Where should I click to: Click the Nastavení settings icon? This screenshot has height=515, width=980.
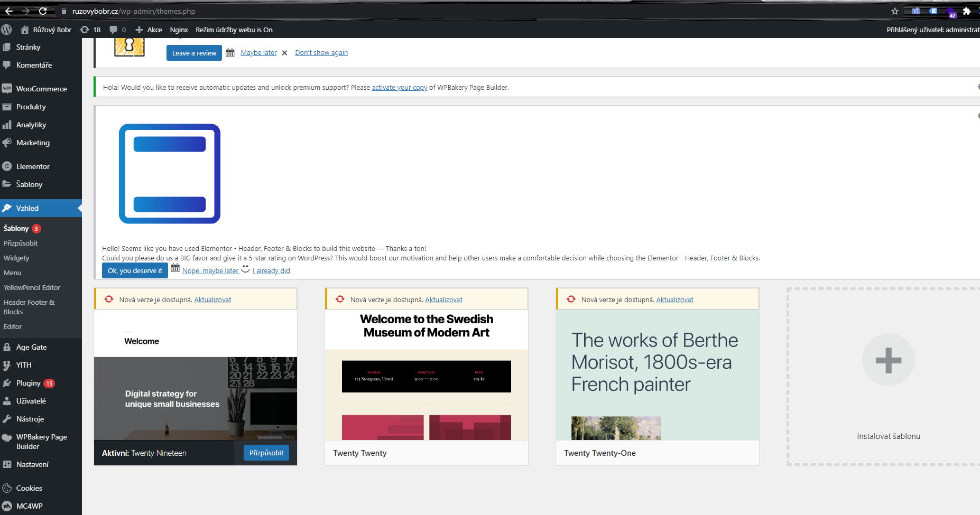tap(7, 464)
